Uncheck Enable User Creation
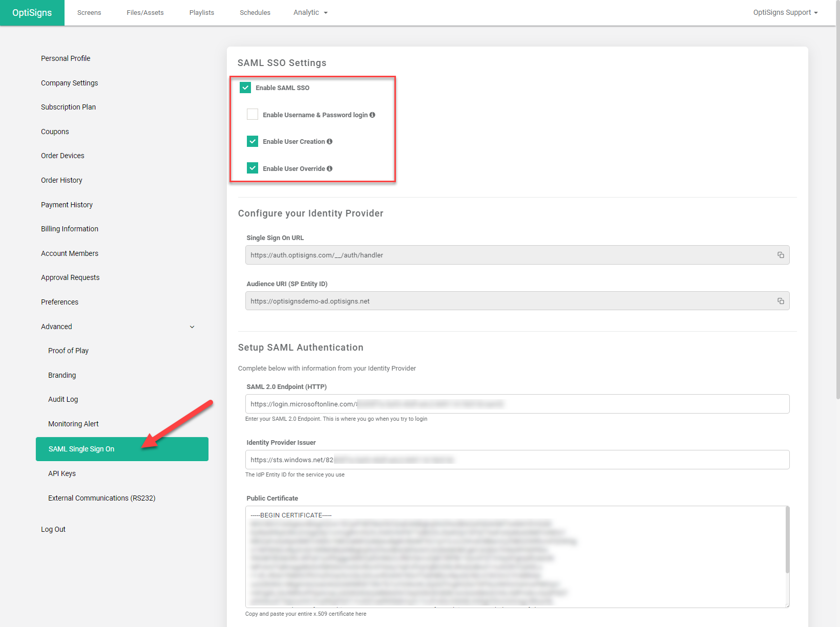The image size is (840, 627). [x=253, y=141]
